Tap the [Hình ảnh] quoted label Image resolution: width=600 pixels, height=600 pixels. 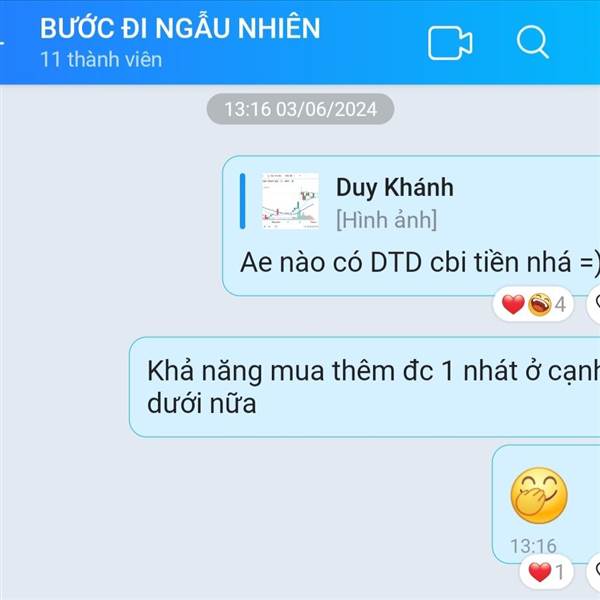point(386,220)
